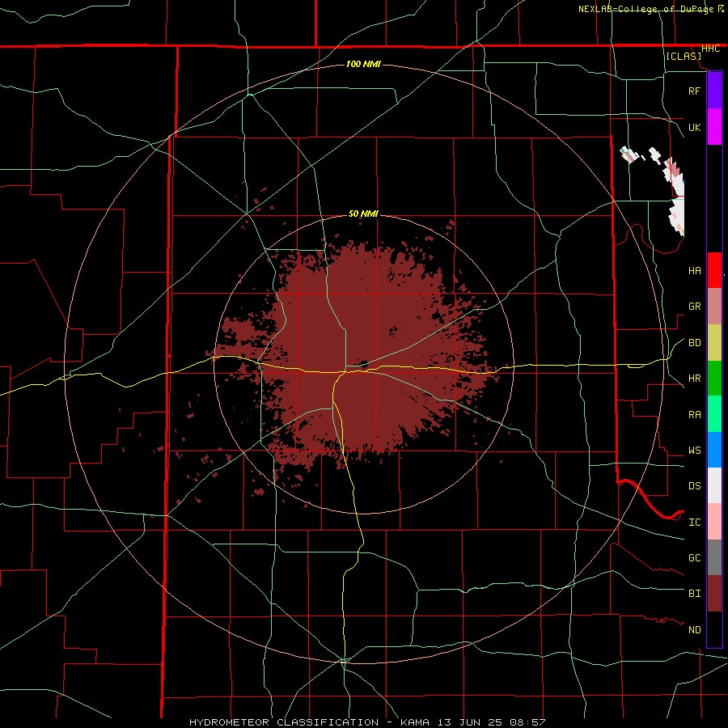This screenshot has height=728, width=728.
Task: Click the '[CLAS]' legend heading
Action: pos(684,57)
